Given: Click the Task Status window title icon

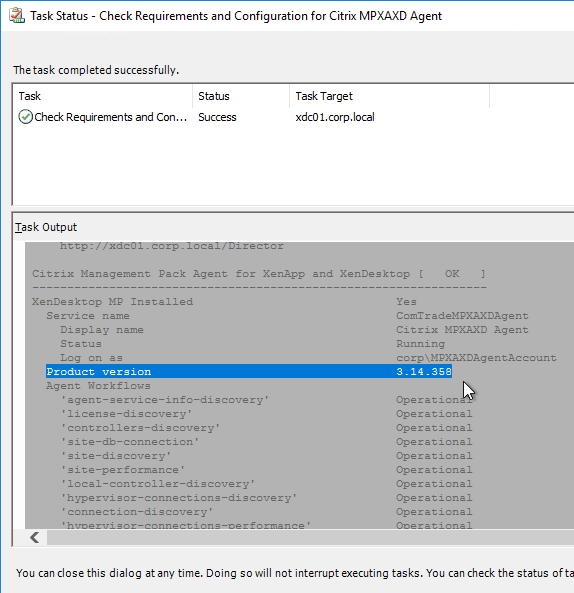Looking at the screenshot, I should point(17,16).
